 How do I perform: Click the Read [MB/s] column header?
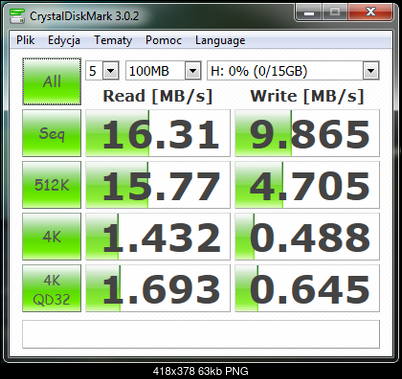click(x=158, y=96)
